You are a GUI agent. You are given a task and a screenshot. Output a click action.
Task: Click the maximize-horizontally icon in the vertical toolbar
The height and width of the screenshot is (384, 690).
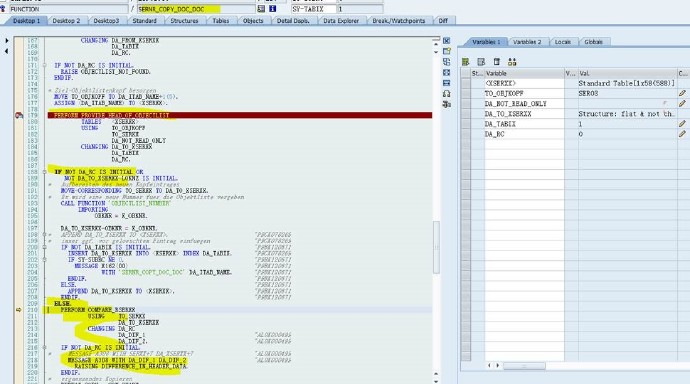pos(447,83)
